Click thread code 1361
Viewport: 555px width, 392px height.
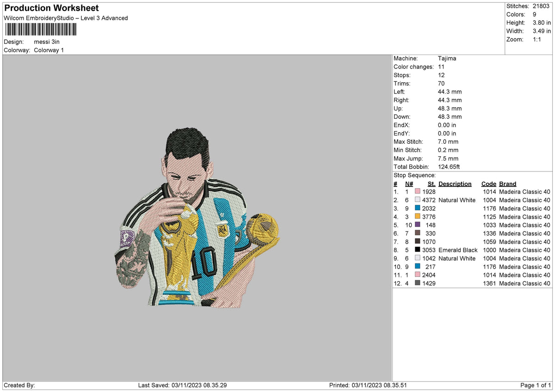(489, 283)
